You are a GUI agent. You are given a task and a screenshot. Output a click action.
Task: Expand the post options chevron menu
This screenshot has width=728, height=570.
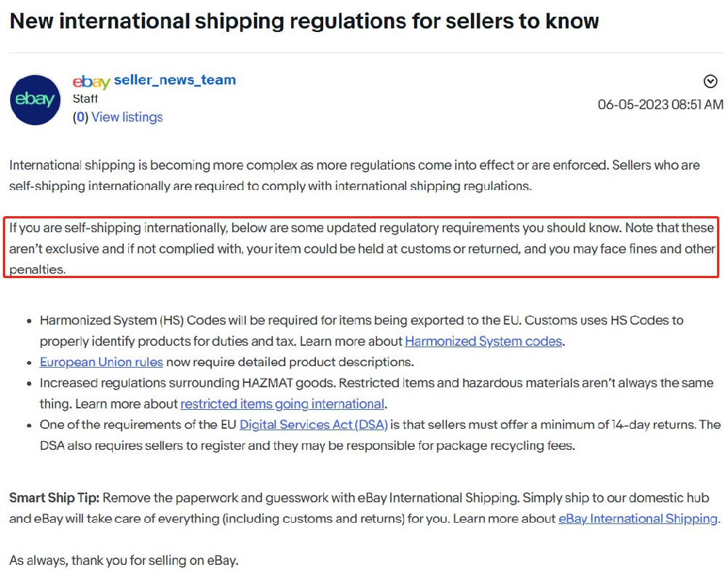[710, 82]
